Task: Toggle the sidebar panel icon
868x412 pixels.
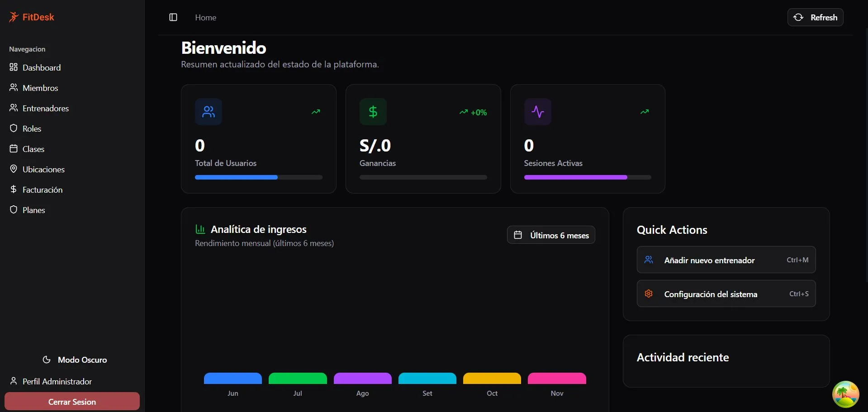Action: [173, 17]
